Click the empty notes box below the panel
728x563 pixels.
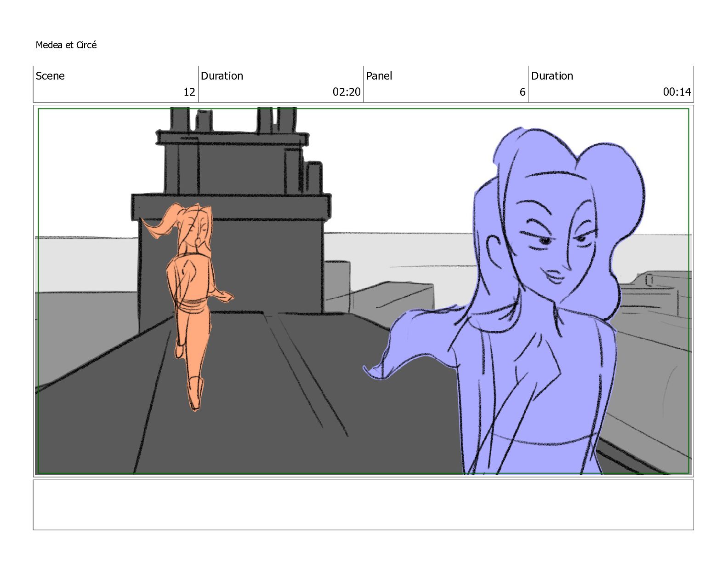(x=363, y=505)
